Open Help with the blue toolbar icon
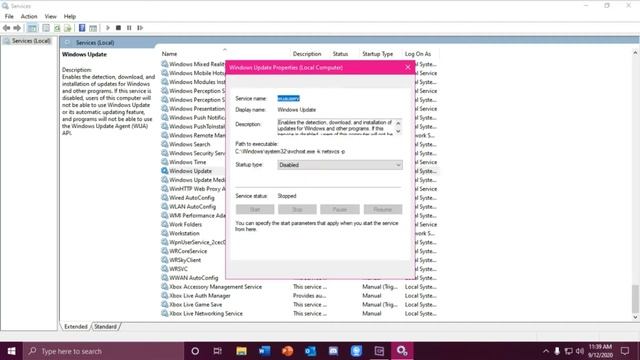 pyautogui.click(x=82, y=28)
